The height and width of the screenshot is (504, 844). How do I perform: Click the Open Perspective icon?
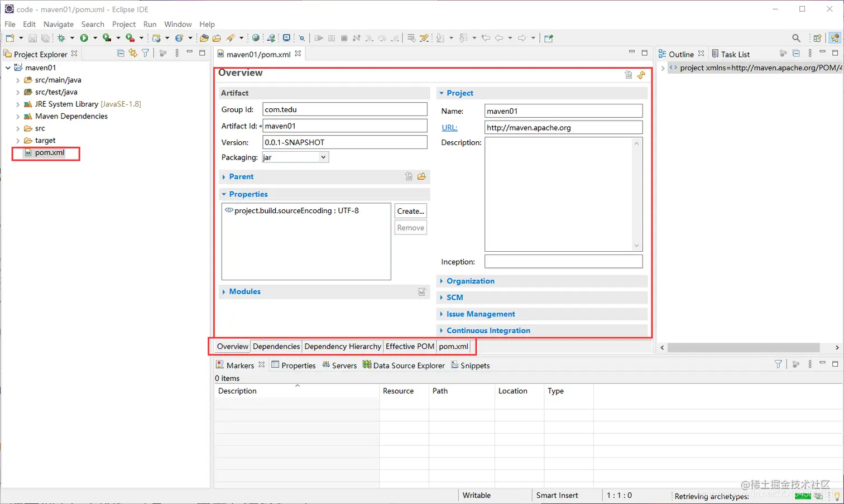click(817, 38)
